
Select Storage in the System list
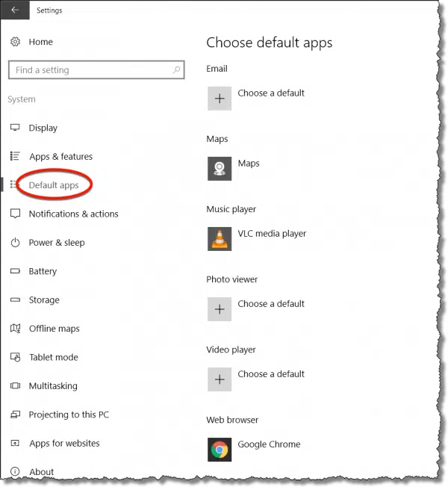pyautogui.click(x=44, y=300)
